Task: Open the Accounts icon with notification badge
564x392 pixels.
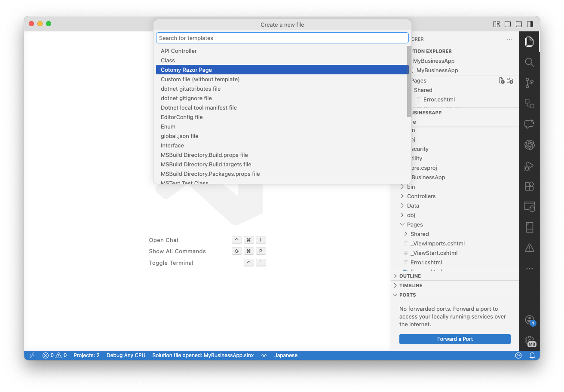Action: pyautogui.click(x=529, y=320)
